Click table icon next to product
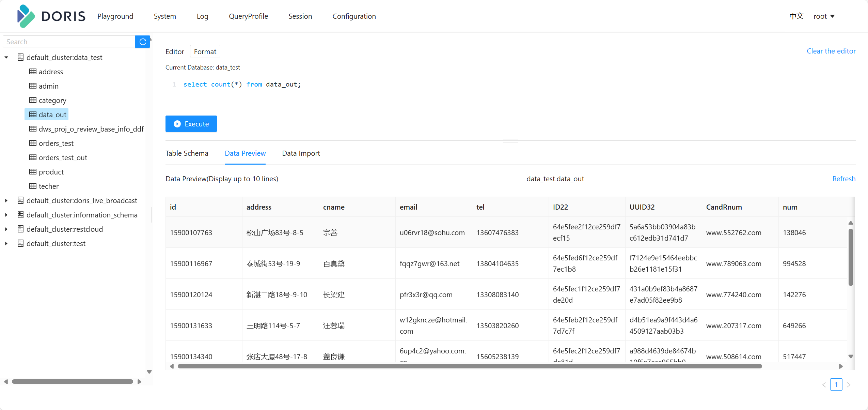This screenshot has height=410, width=868. pos(33,172)
